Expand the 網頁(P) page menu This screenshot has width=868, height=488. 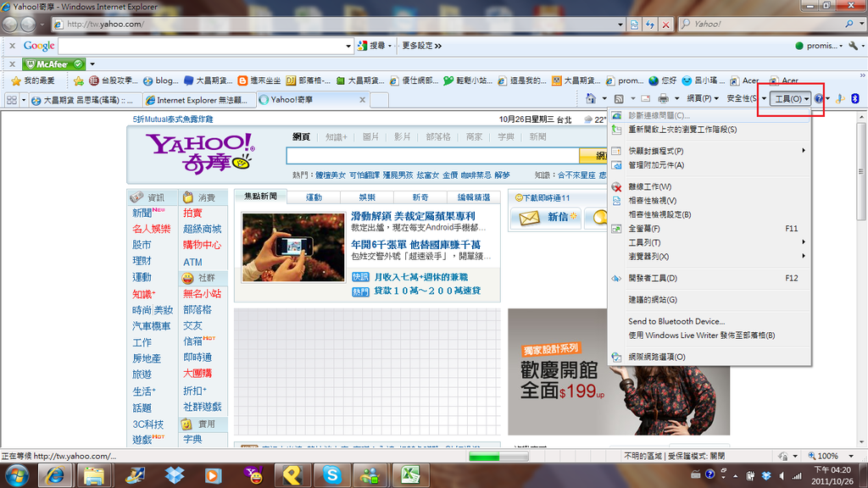[703, 99]
